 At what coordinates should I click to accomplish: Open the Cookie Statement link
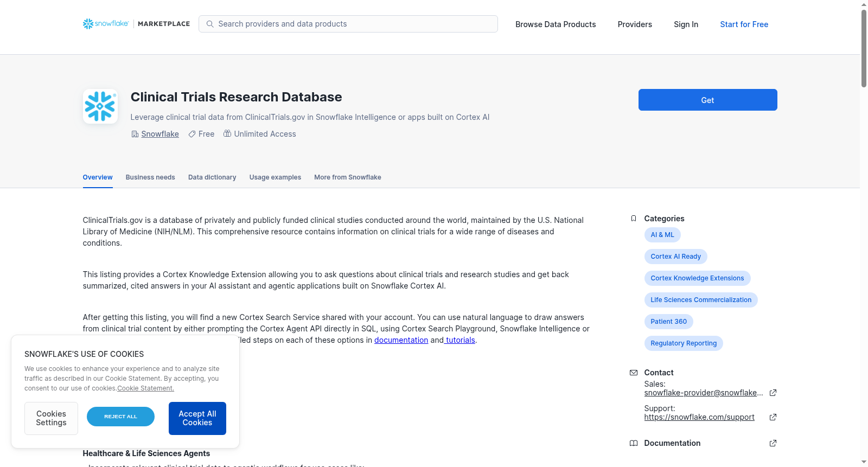pyautogui.click(x=145, y=388)
